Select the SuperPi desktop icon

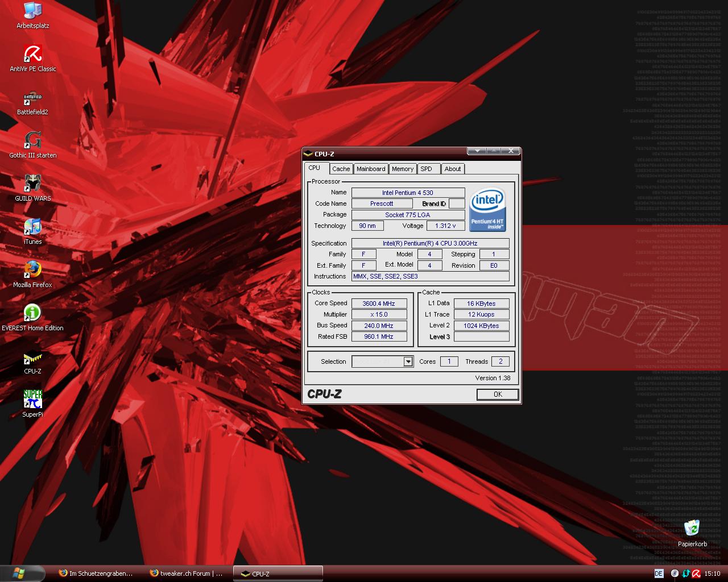click(x=32, y=400)
